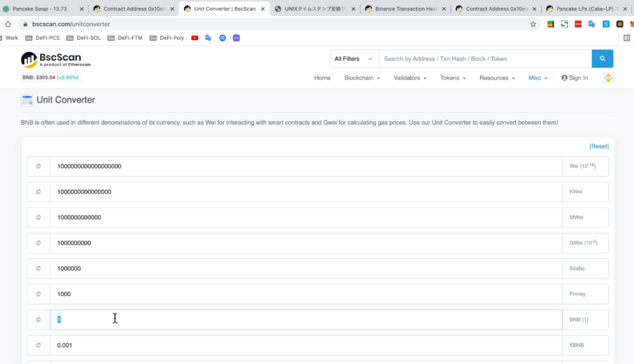This screenshot has height=364, width=634.
Task: Open the DeFi-PCS bookmark folder
Action: tap(43, 38)
